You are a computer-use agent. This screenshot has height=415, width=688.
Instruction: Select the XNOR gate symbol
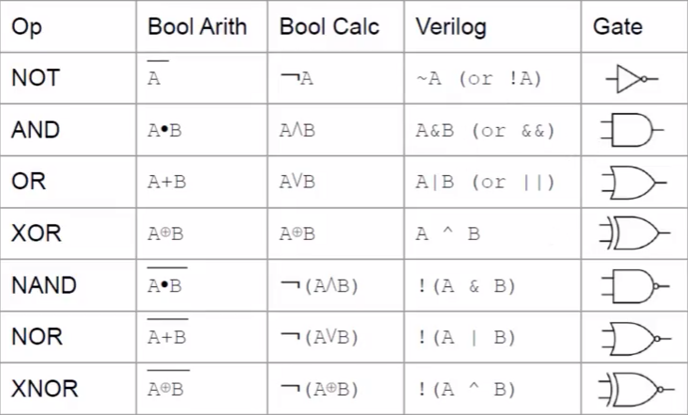pos(632,389)
